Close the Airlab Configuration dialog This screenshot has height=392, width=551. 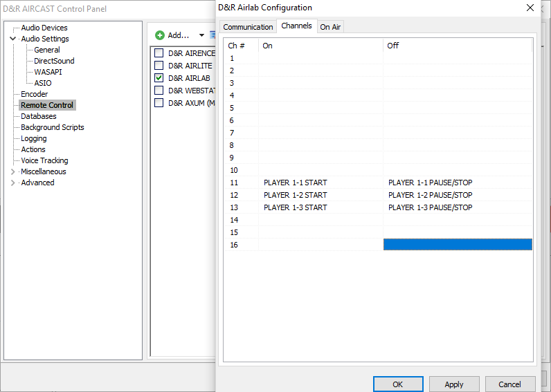pos(530,8)
